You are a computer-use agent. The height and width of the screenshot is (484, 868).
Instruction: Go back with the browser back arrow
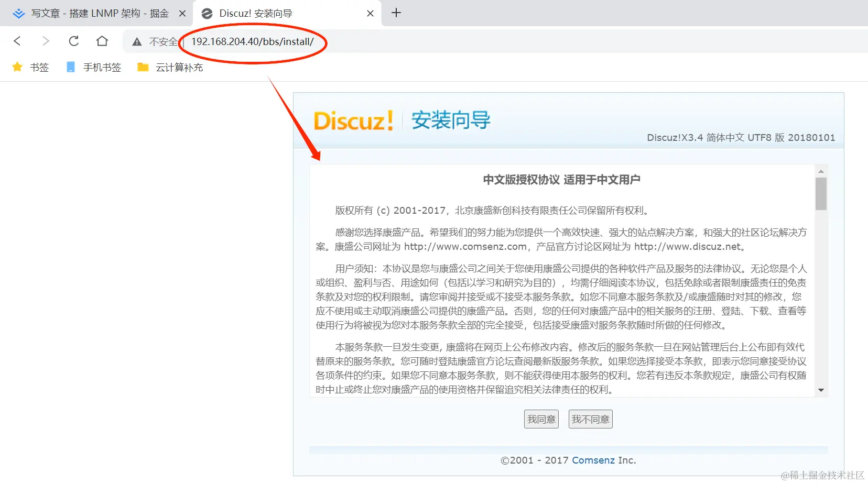click(x=17, y=41)
